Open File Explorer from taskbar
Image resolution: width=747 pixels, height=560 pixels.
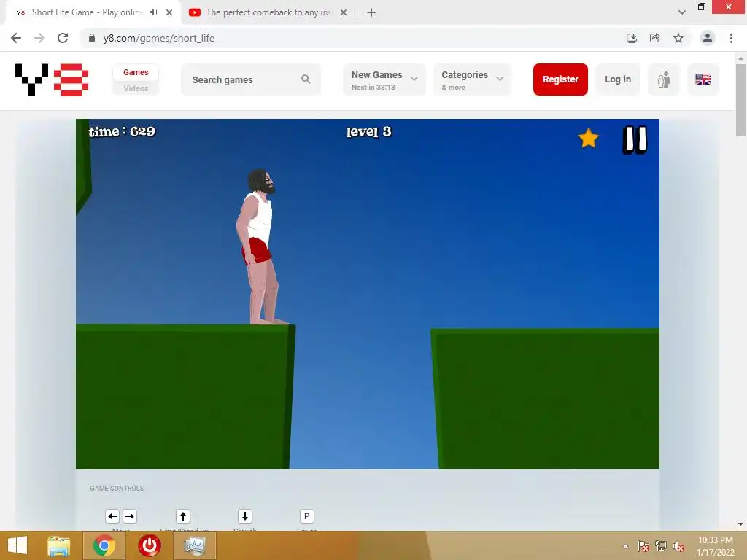coord(59,545)
